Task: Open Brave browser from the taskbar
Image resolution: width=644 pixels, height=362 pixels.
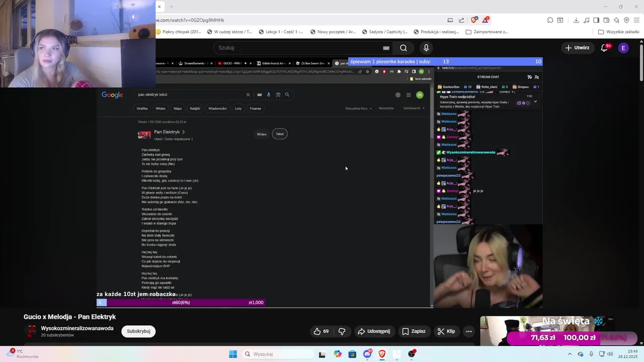Action: 382,354
